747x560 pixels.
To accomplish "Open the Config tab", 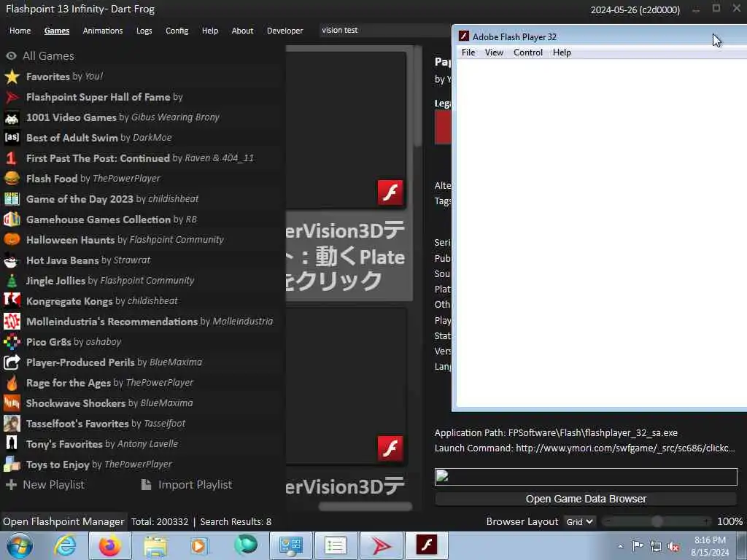I will coord(177,31).
